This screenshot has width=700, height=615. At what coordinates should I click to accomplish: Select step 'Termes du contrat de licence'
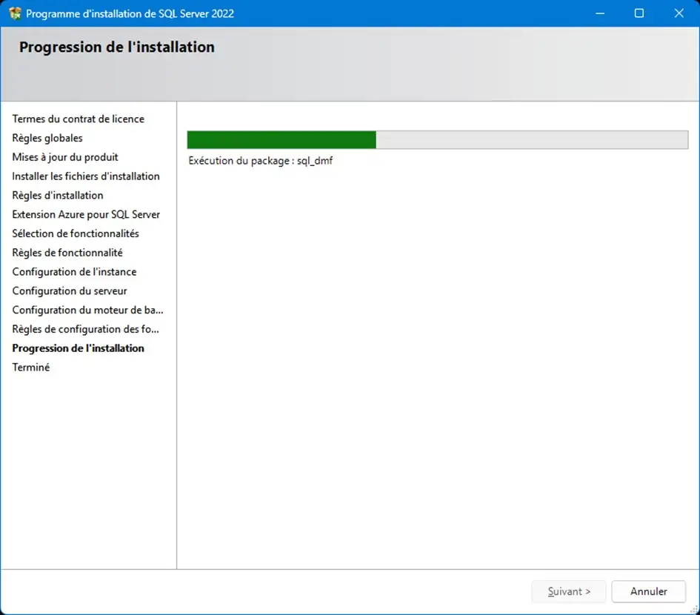point(78,119)
